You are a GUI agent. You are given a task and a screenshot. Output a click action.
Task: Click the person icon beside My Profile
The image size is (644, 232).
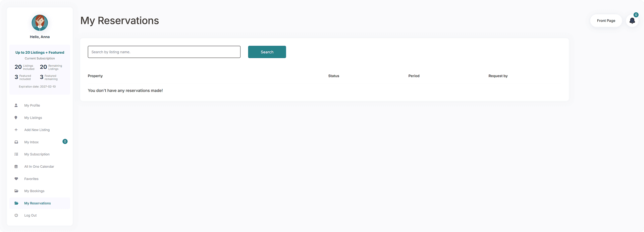(16, 105)
